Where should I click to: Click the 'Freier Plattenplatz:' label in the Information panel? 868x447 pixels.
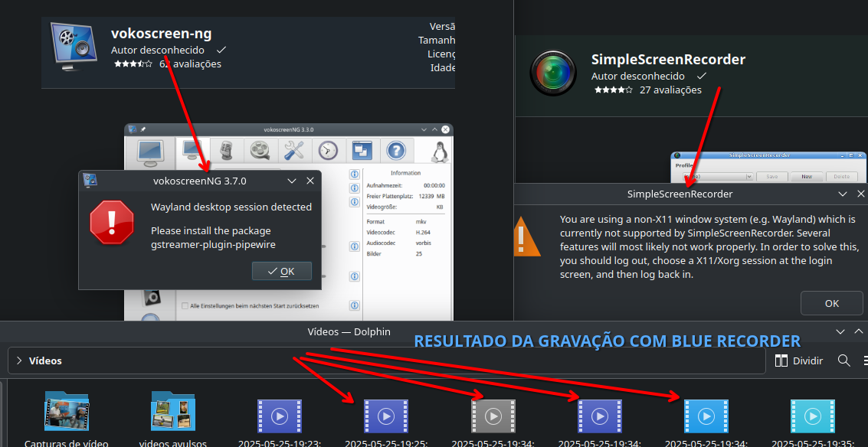pos(391,197)
